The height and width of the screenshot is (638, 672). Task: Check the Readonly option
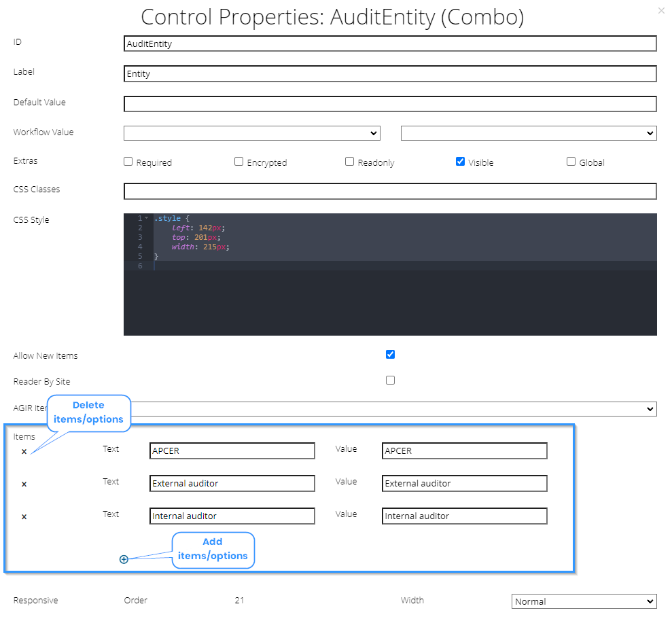[350, 162]
